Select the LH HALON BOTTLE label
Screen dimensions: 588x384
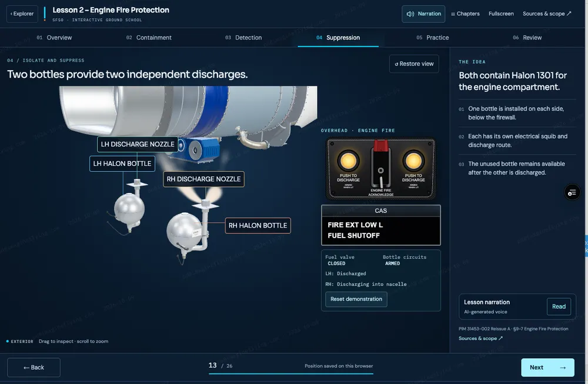(x=122, y=164)
